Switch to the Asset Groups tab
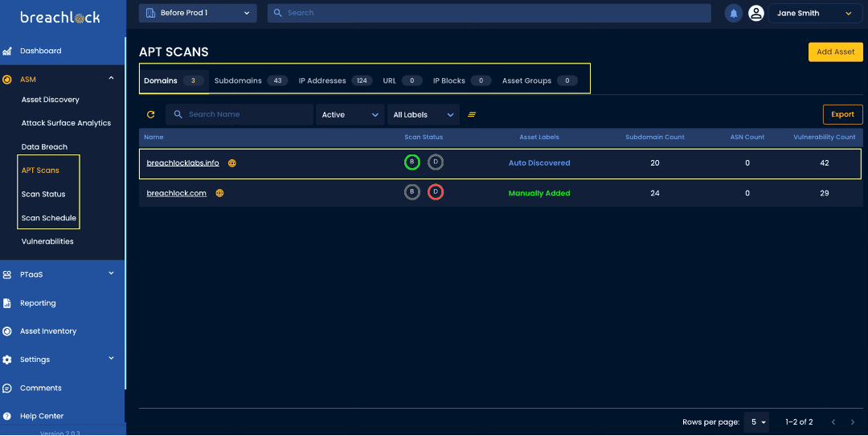The width and height of the screenshot is (868, 436). [540, 81]
